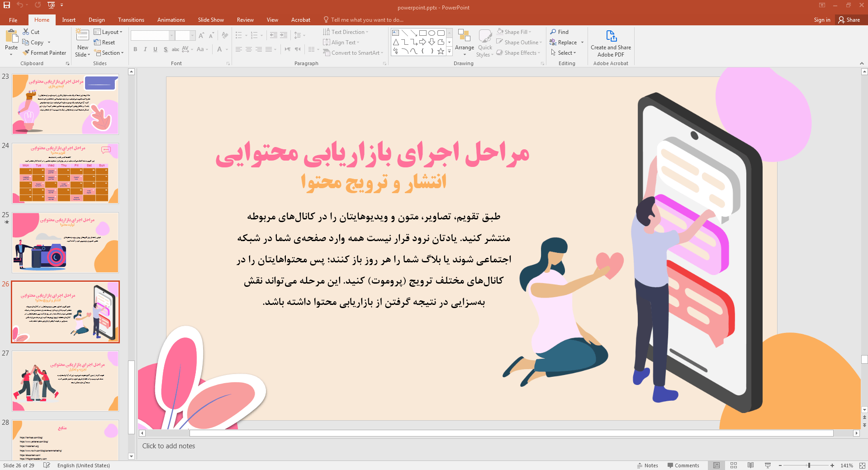The image size is (868, 470).
Task: Switch to the Design tab
Action: [x=96, y=20]
